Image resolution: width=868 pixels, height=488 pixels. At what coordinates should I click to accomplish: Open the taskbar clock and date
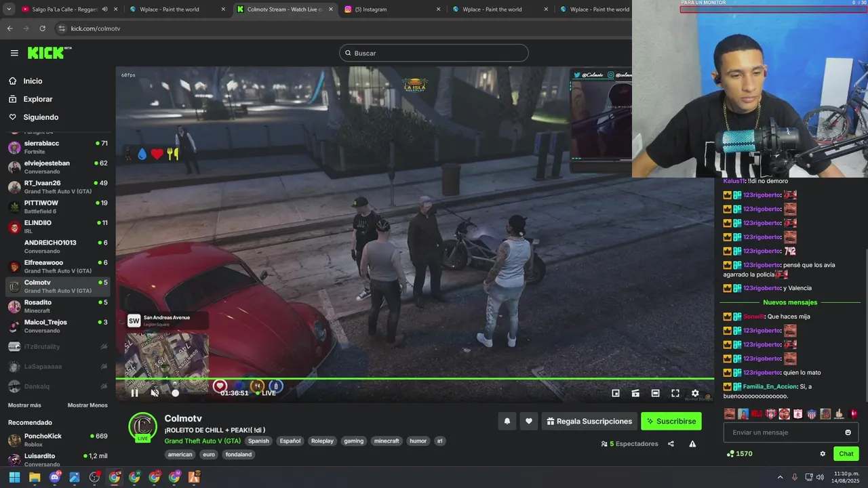846,477
